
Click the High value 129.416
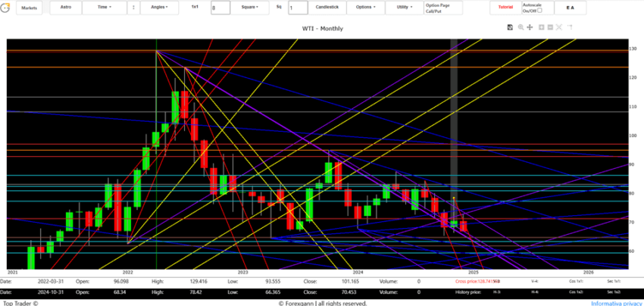click(199, 282)
